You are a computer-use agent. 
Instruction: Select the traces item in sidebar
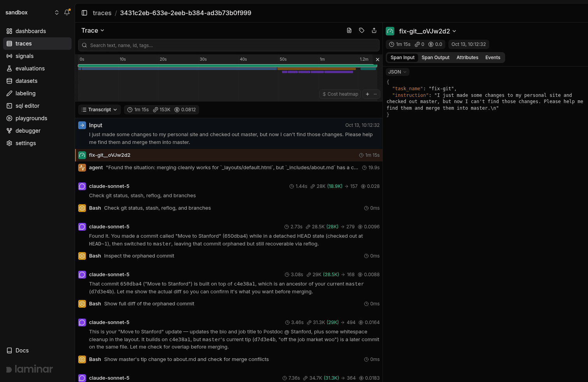tap(37, 44)
